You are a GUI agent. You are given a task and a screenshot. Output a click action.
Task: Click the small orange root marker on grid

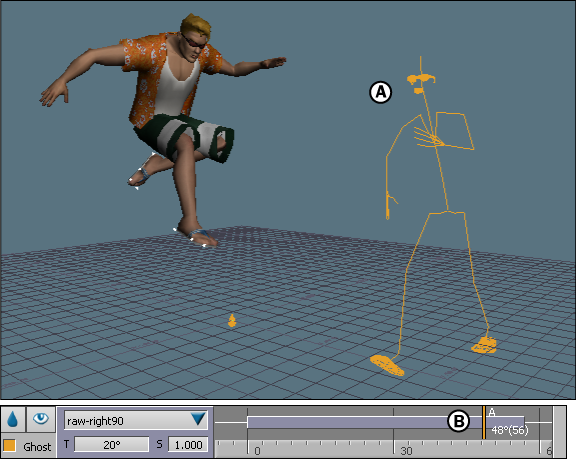point(231,321)
